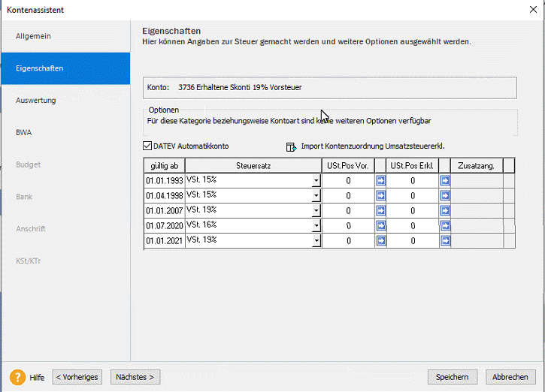Expand Steuersatz dropdown for 01.01.1993
Image resolution: width=545 pixels, height=392 pixels.
pyautogui.click(x=316, y=181)
